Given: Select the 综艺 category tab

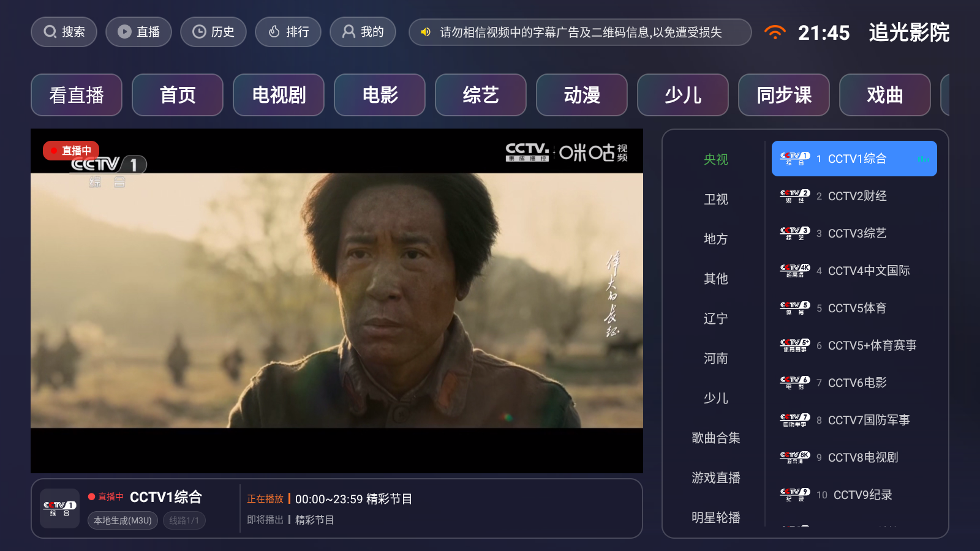Looking at the screenshot, I should click(481, 95).
